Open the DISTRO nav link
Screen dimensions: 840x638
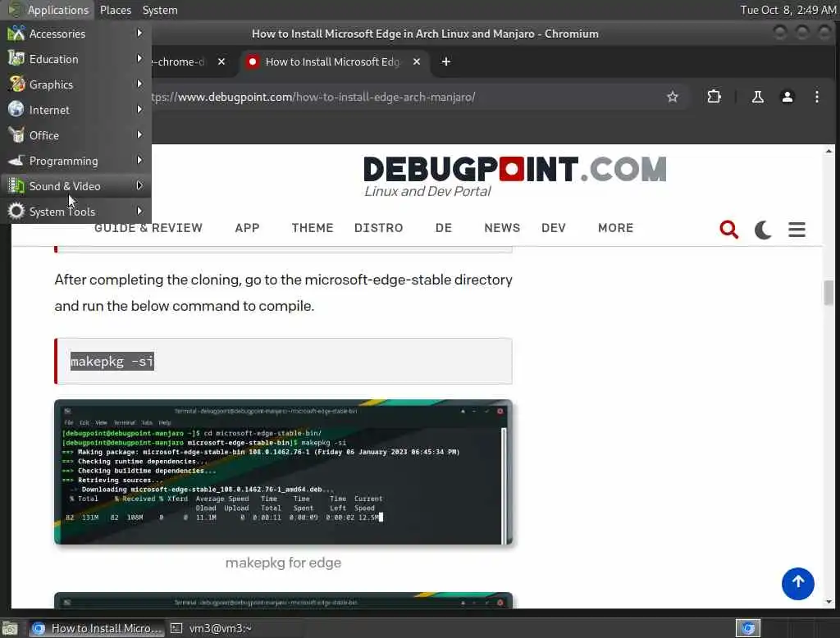coord(378,228)
